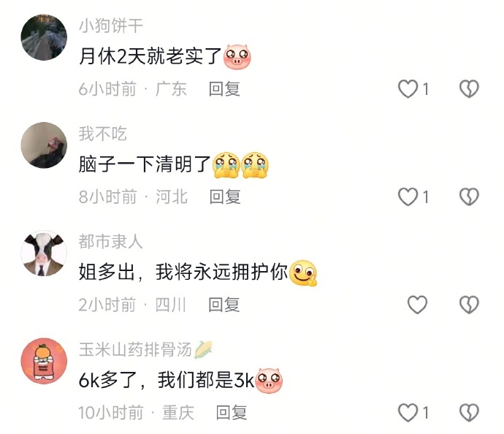Screen dimensions: 504x434
Task: Reply to the 重庆 comment
Action: 232,413
